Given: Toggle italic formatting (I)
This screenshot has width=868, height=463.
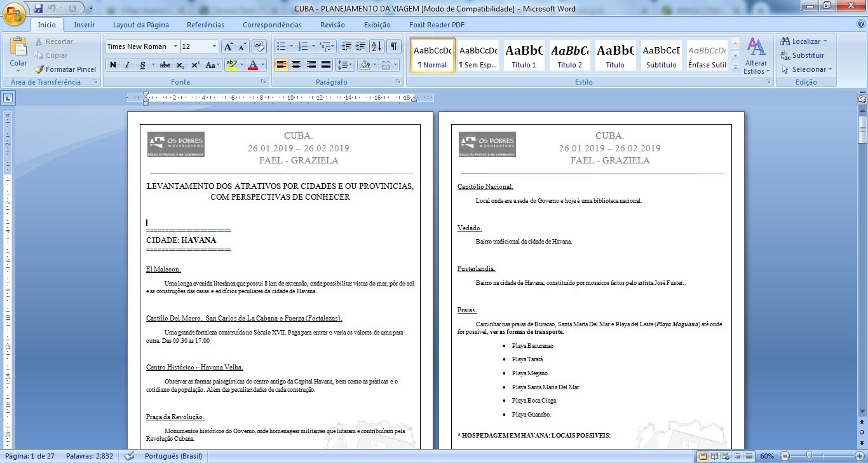Looking at the screenshot, I should 127,65.
